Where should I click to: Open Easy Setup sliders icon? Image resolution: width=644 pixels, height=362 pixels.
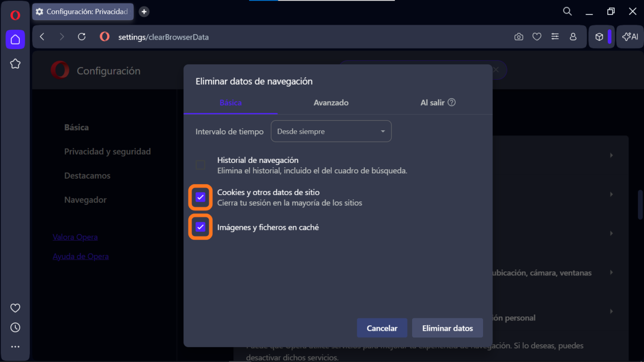pos(555,37)
